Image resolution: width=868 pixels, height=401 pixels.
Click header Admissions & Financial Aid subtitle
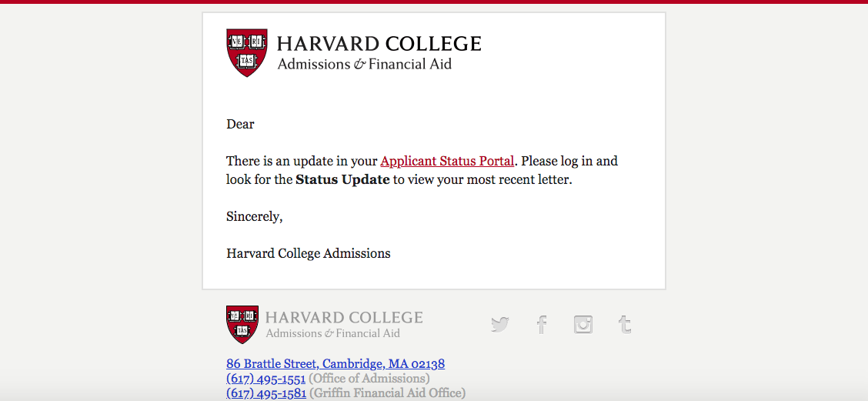pos(364,64)
